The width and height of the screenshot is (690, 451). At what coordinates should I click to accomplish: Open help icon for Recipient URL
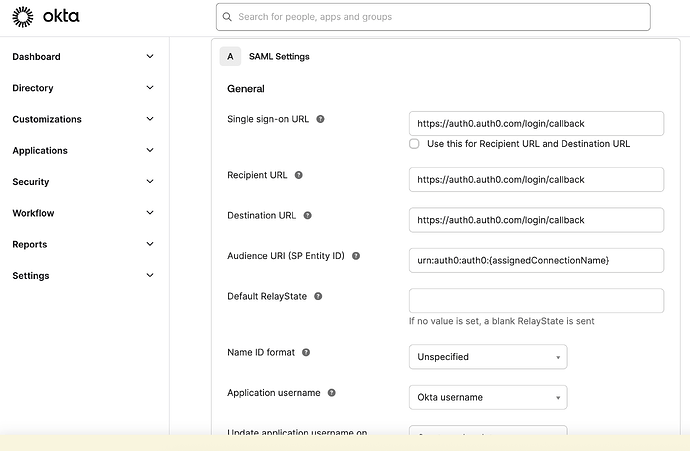coord(298,175)
